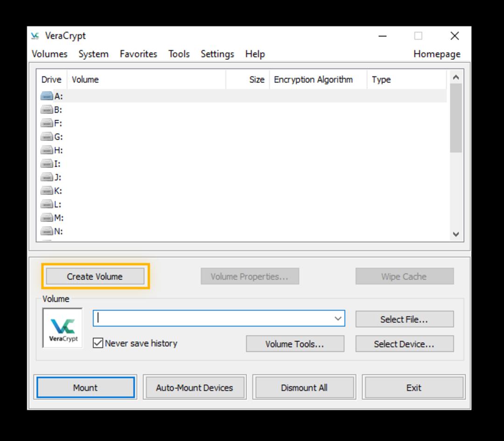Choose drive letter K: icon
The width and height of the screenshot is (504, 441).
tap(47, 191)
